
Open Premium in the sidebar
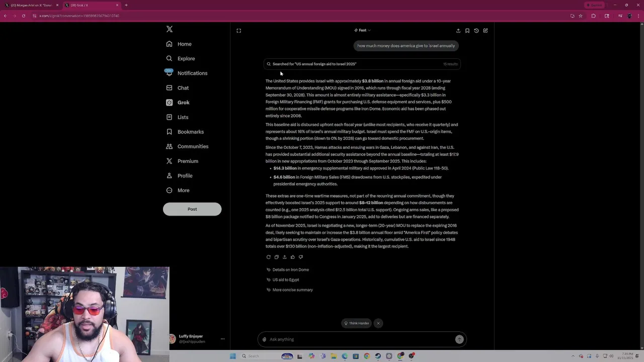[182, 161]
